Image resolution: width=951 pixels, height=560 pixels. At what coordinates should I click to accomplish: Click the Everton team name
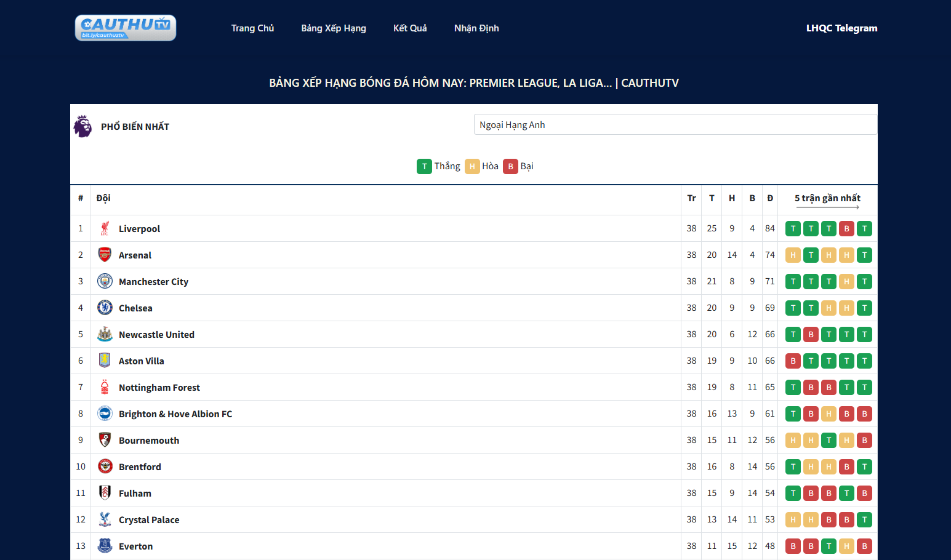click(x=135, y=546)
